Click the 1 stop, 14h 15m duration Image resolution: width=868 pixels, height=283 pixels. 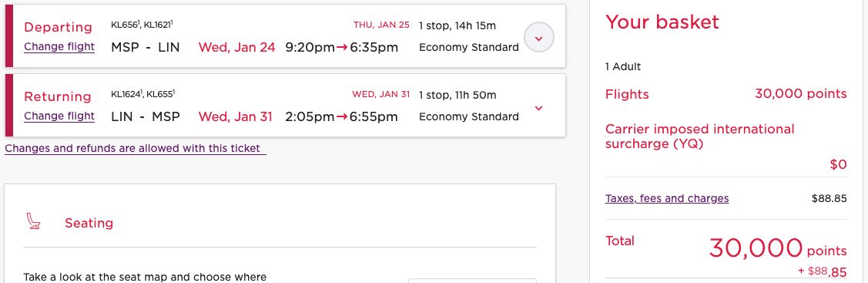[x=457, y=25]
